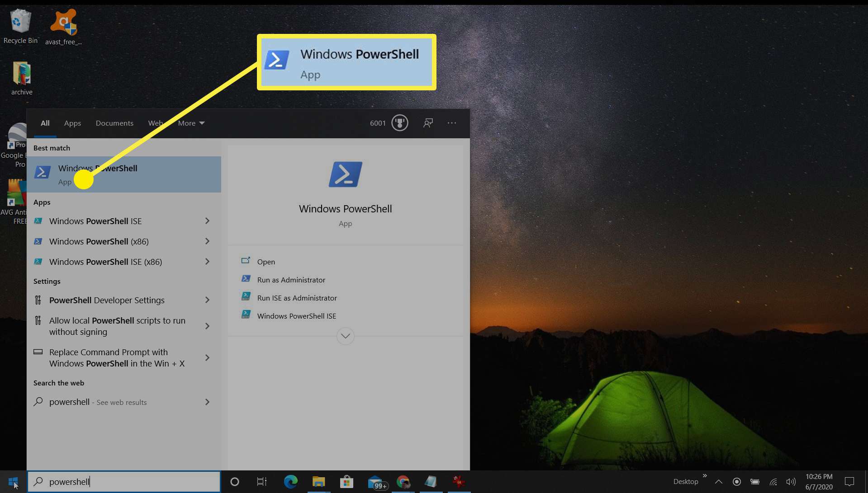Open the red app on the taskbar

pos(459,482)
